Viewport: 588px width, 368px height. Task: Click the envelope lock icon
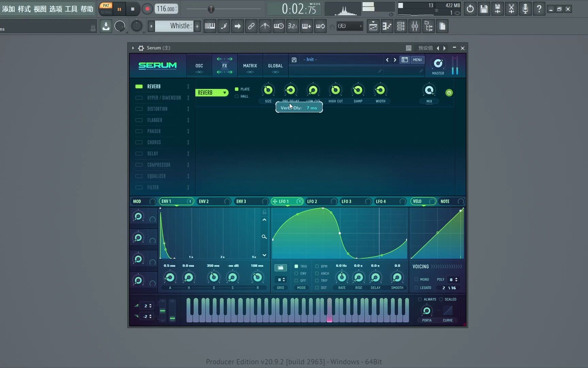coord(264,212)
